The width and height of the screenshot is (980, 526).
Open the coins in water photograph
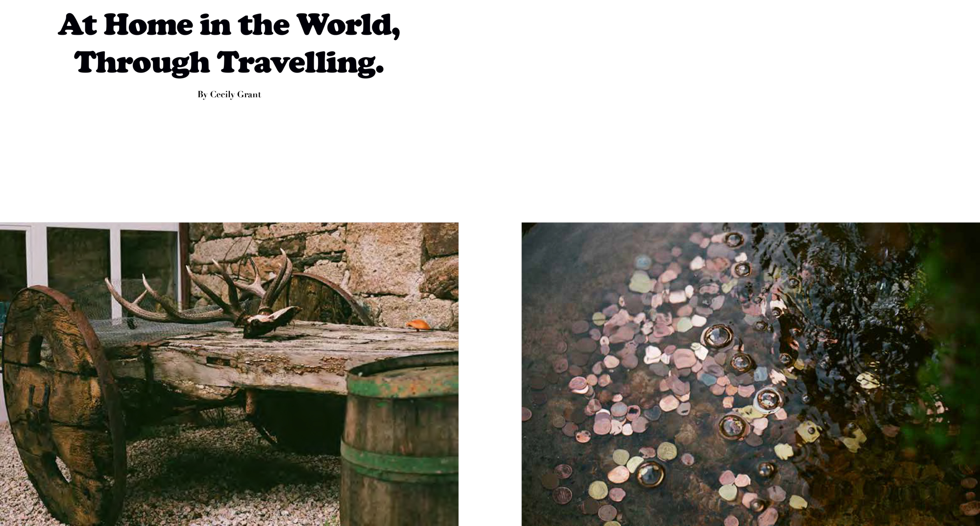pyautogui.click(x=751, y=374)
